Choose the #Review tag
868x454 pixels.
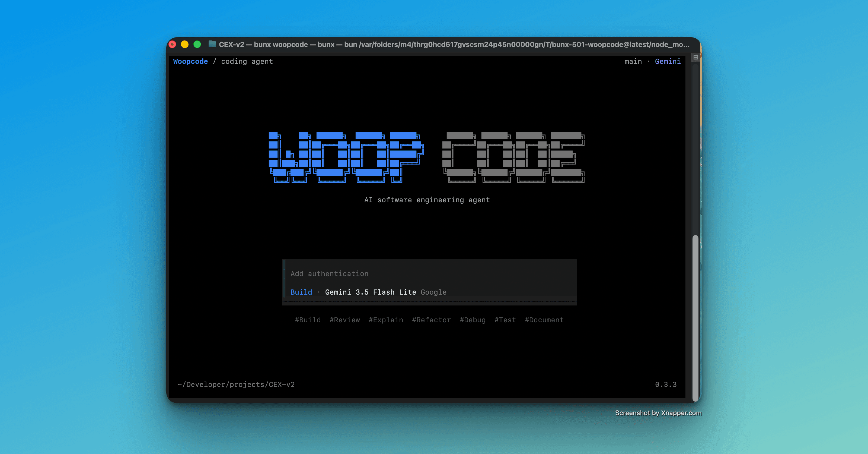click(x=345, y=320)
